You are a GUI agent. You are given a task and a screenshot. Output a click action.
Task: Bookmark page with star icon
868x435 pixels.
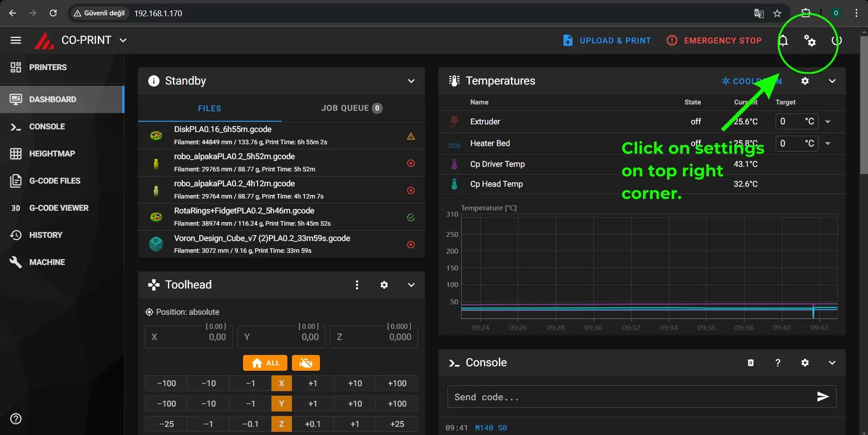click(777, 13)
